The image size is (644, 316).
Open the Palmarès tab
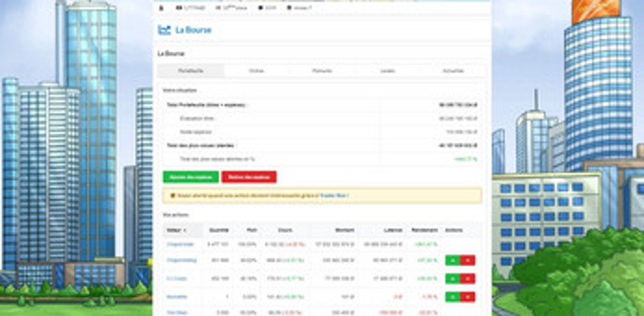point(322,71)
